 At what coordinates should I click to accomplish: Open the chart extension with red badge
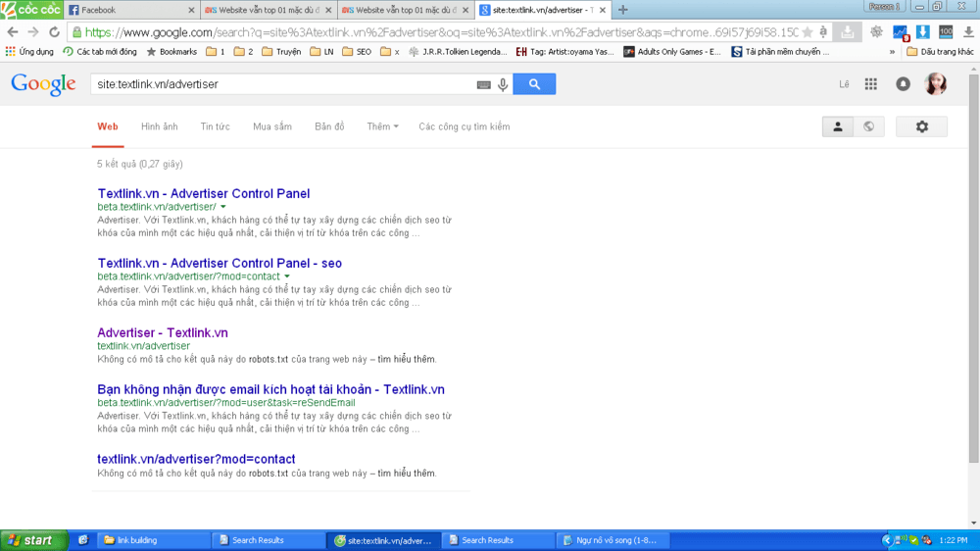(x=900, y=32)
